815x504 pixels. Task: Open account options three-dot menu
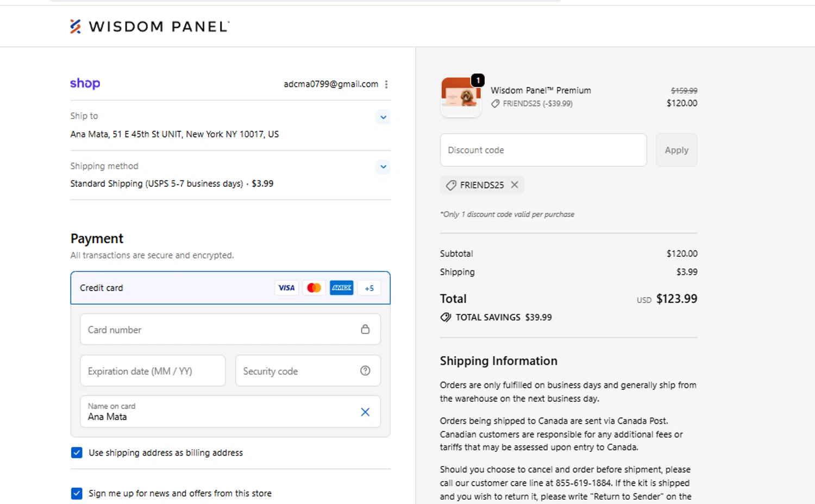pyautogui.click(x=386, y=84)
